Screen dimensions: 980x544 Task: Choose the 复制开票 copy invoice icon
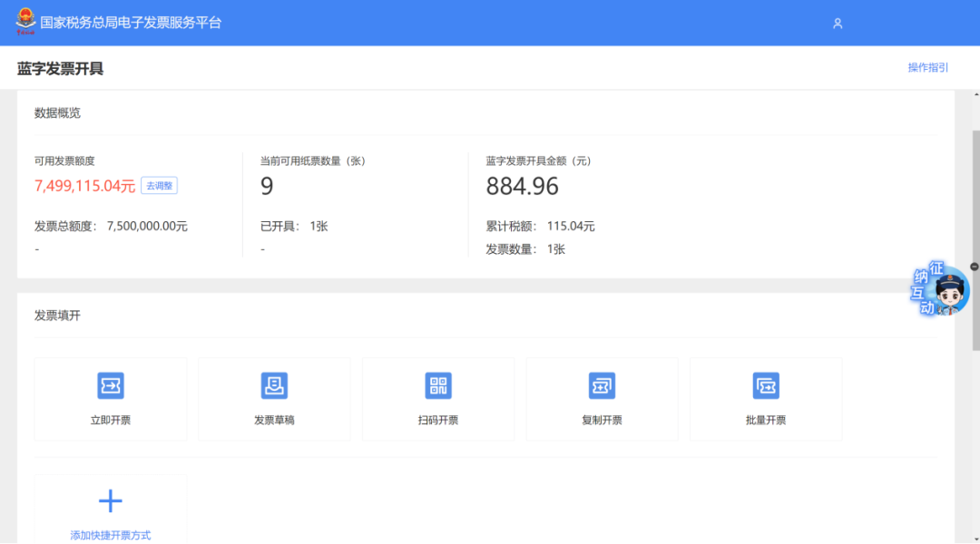click(x=602, y=386)
